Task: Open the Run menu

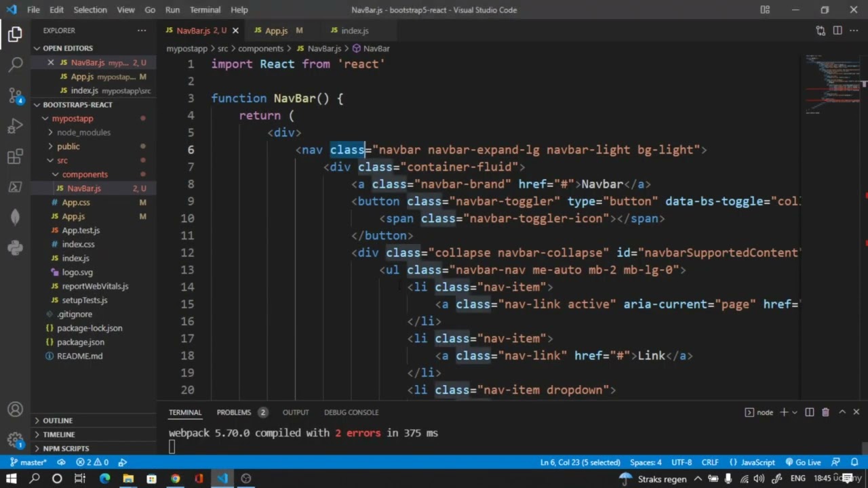Action: (172, 9)
